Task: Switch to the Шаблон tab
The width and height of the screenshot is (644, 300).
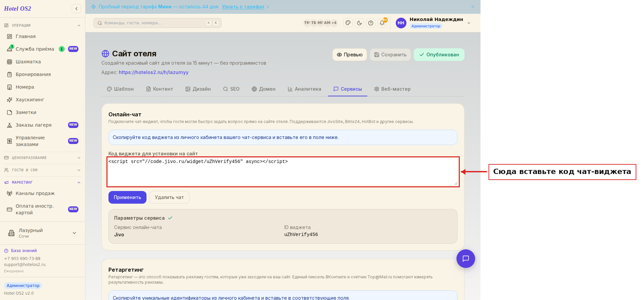Action: (120, 89)
